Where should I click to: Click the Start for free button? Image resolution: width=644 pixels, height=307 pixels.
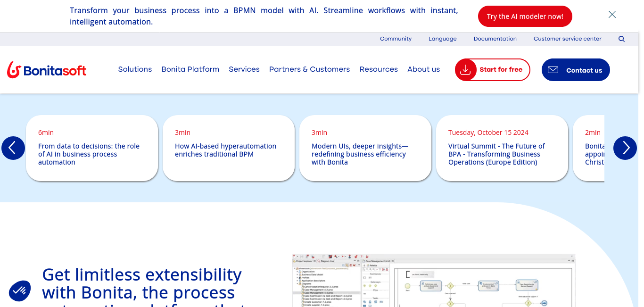pos(492,70)
